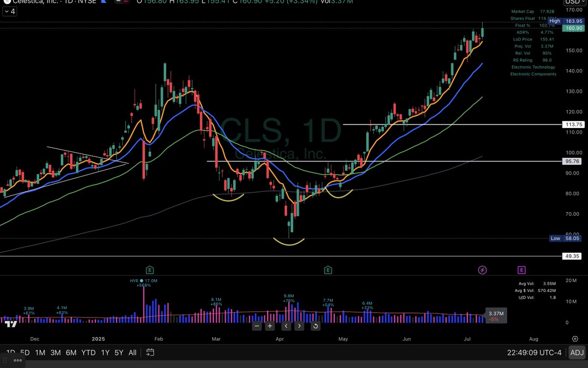Click the 113.75 horizontal line price label
The height and width of the screenshot is (368, 588).
(574, 125)
